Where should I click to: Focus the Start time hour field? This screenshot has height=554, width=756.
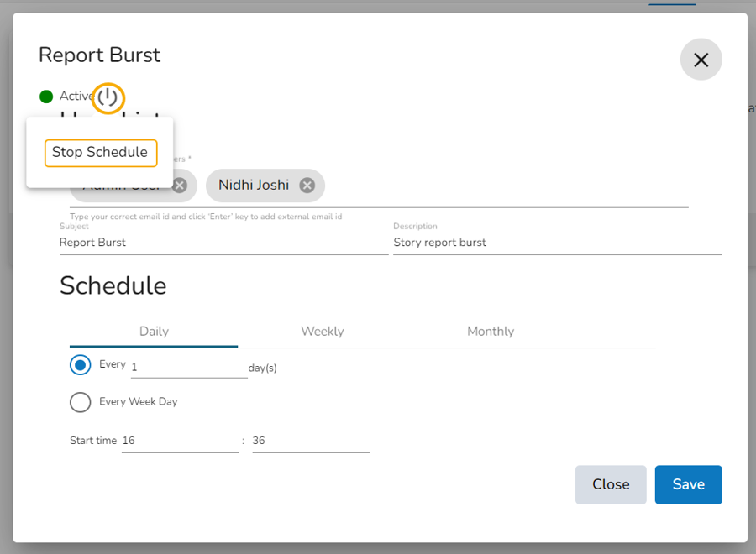tap(179, 441)
